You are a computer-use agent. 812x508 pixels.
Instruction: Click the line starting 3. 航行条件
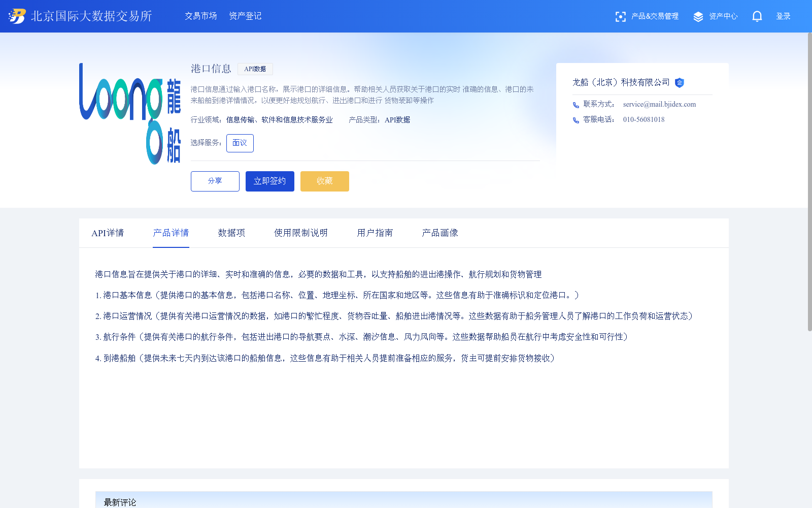point(361,337)
